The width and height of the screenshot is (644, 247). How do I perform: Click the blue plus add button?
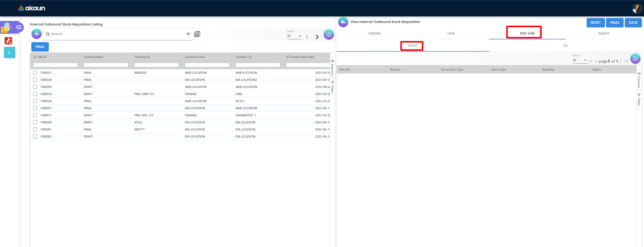coord(36,34)
